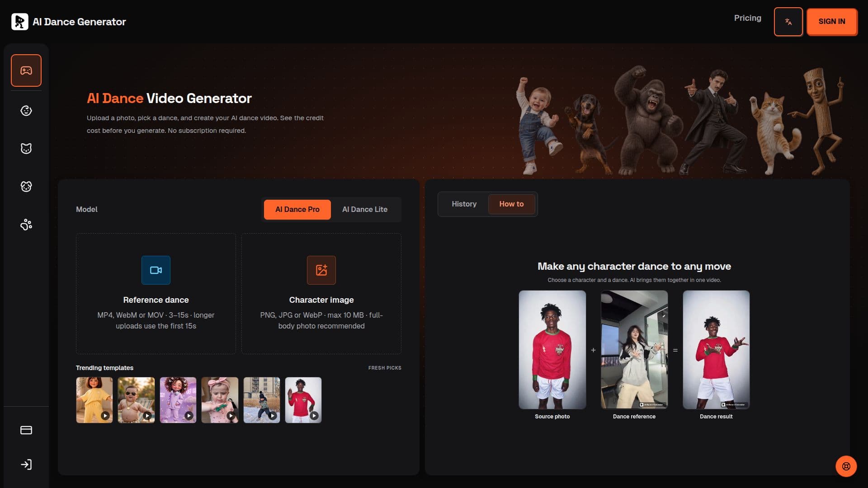Click the Dance result example image
Screen dimensions: 868x488
[x=716, y=350]
